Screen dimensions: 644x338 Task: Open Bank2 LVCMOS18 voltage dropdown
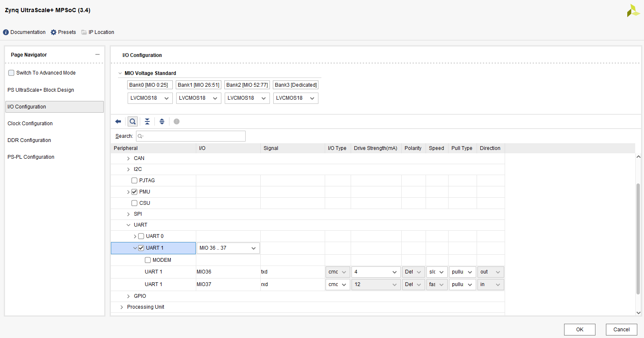point(247,98)
